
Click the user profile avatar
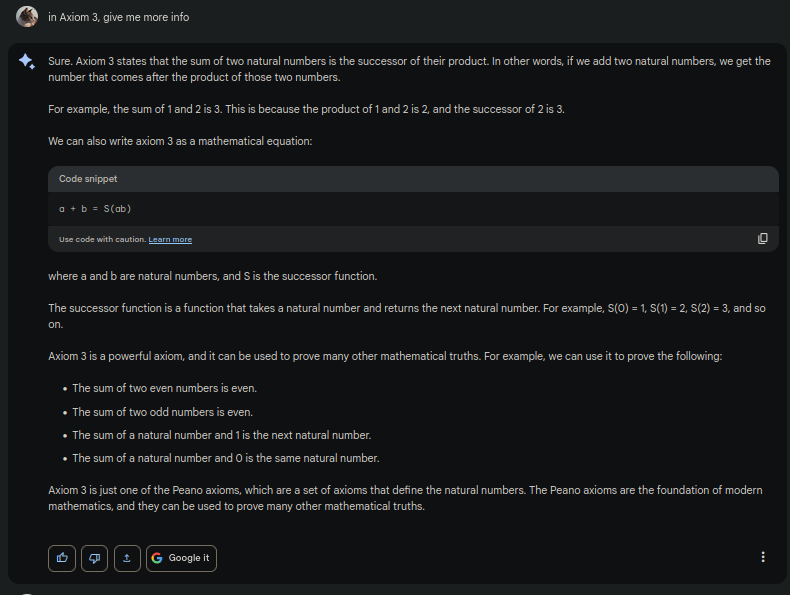pyautogui.click(x=27, y=16)
